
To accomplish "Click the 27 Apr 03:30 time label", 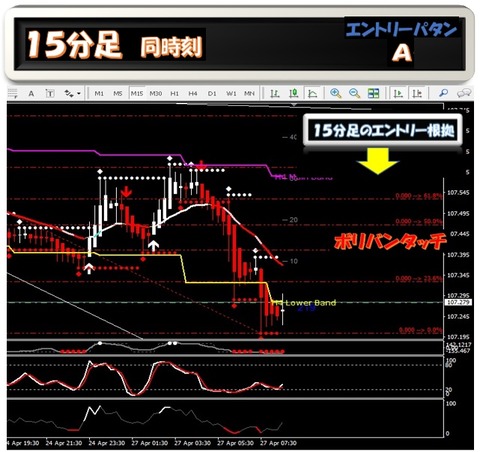I will [192, 443].
